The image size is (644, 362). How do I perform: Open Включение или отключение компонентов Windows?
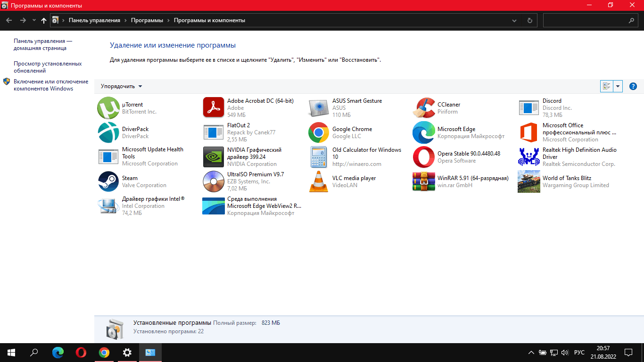pyautogui.click(x=51, y=85)
